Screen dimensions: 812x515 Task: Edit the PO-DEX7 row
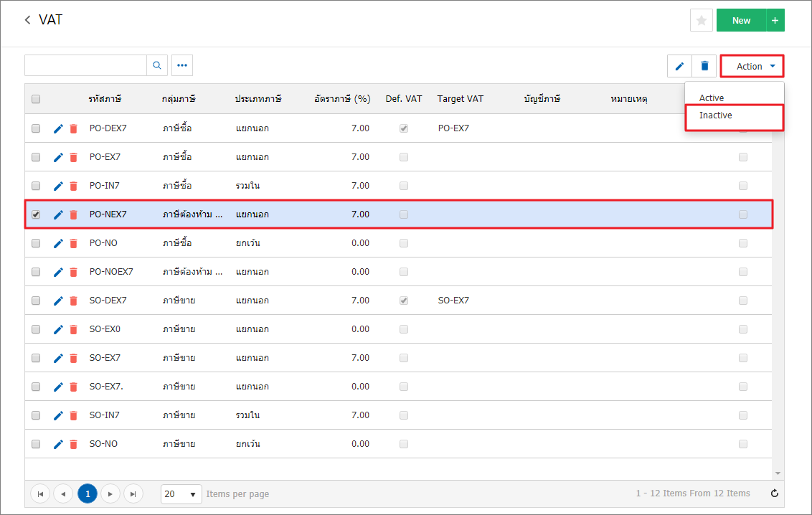59,128
